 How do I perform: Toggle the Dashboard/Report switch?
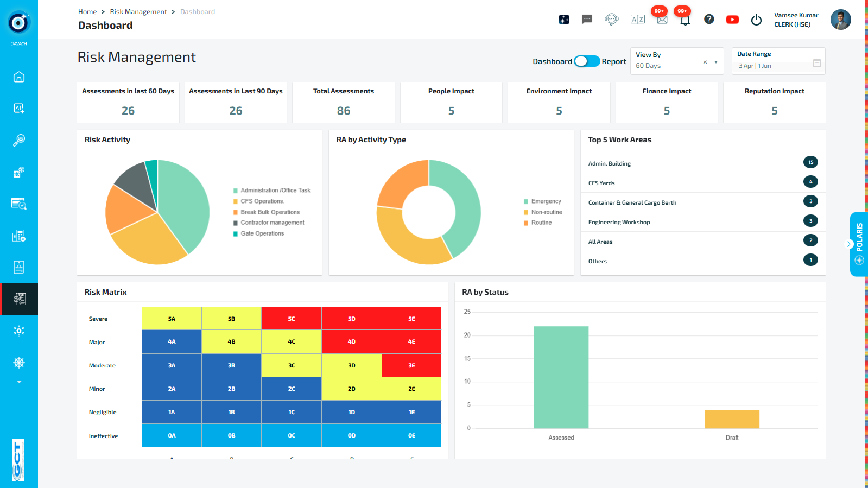click(x=587, y=61)
